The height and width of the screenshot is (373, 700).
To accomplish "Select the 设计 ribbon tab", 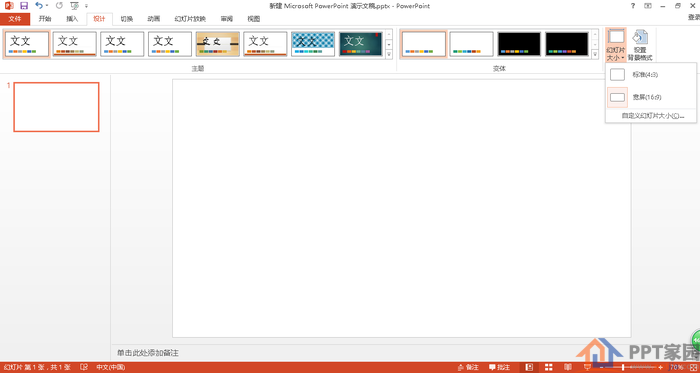I will click(x=100, y=19).
